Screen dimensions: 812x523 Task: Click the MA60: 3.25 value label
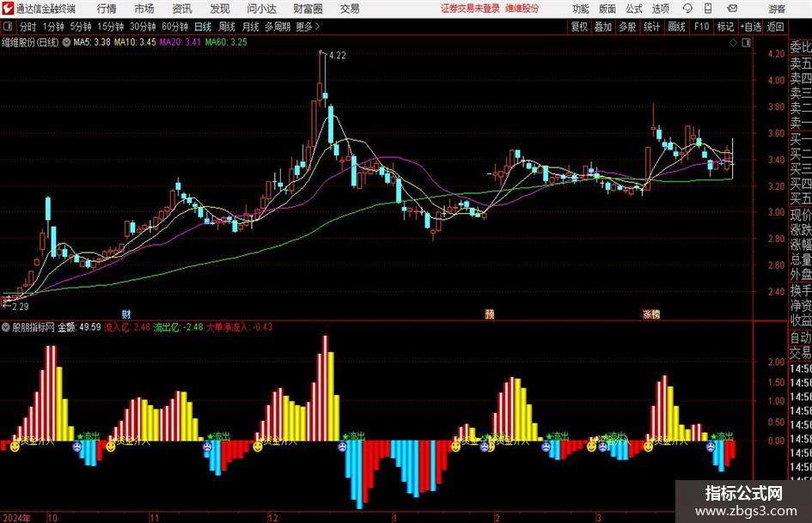click(226, 42)
